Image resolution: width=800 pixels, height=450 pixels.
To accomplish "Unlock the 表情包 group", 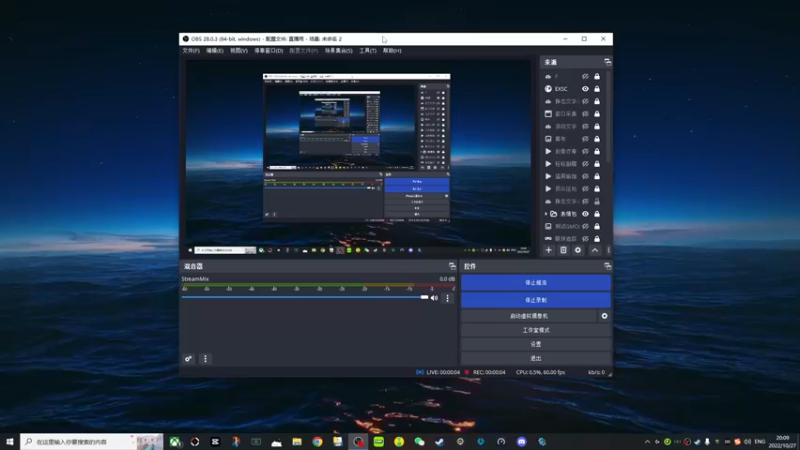I will (x=597, y=214).
